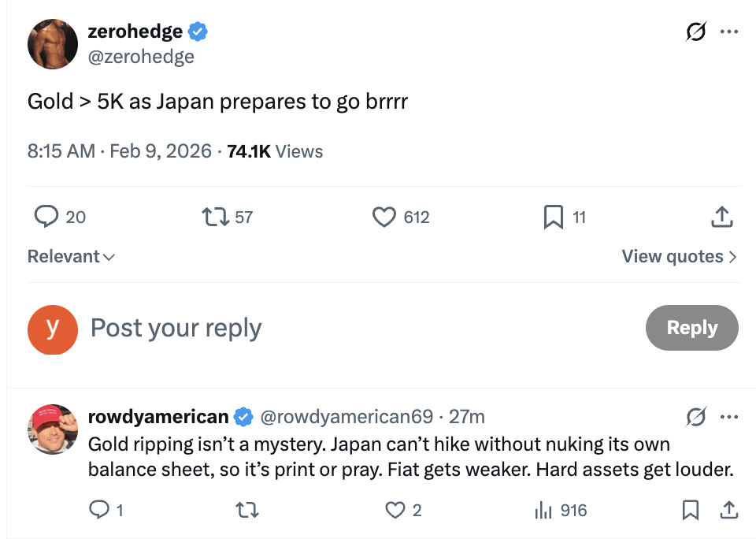Bookmark the zerohedge post
756x539 pixels.
[554, 217]
